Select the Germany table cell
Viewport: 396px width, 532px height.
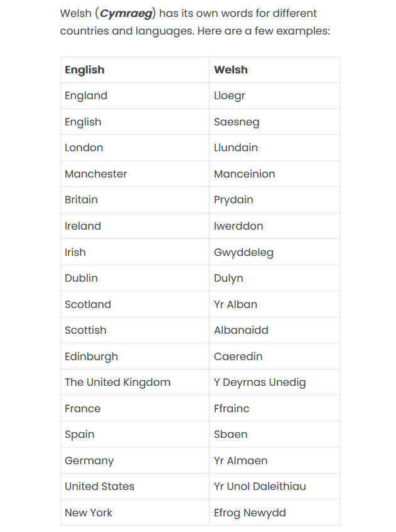click(89, 460)
